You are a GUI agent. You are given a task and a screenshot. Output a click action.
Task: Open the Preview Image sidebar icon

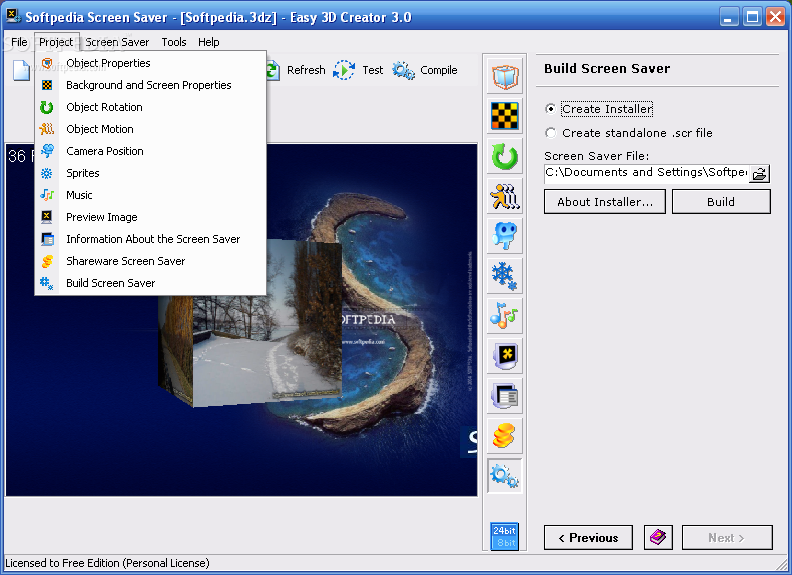(505, 356)
